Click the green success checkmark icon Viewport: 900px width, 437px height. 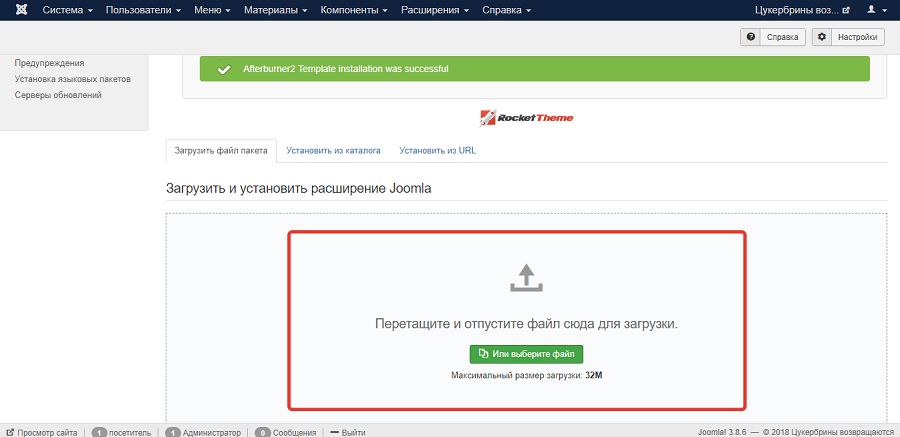point(223,69)
